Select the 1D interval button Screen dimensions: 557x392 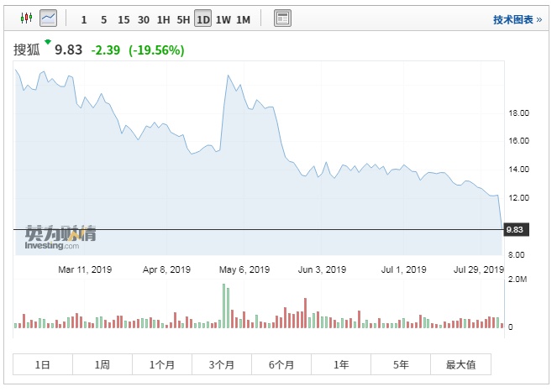(x=202, y=19)
